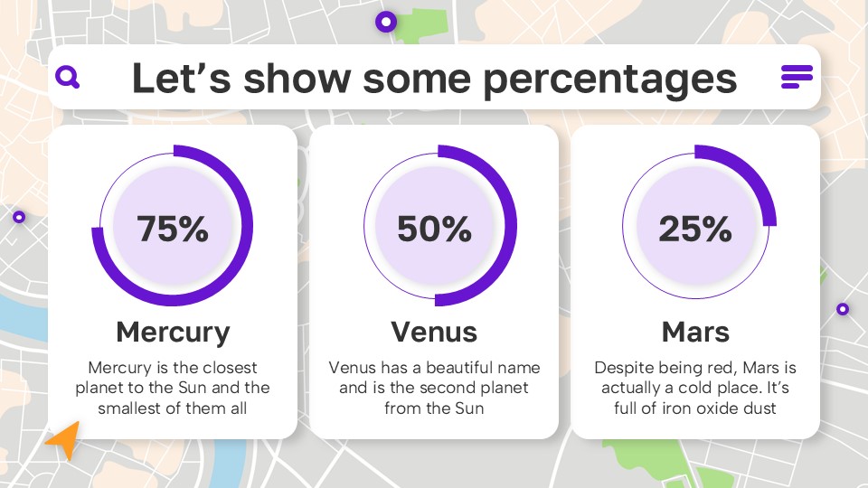Click the Mercury description paragraph

173,388
